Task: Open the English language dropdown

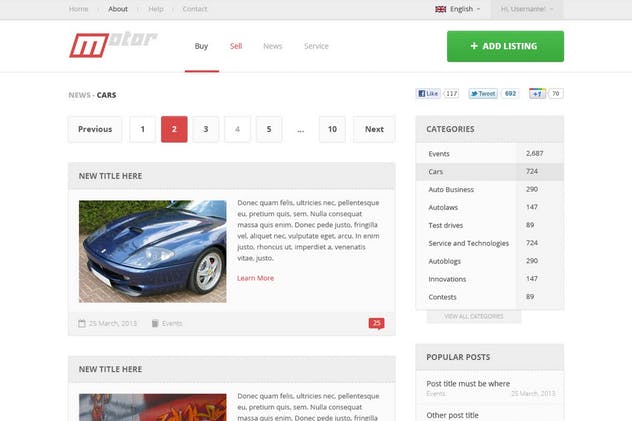Action: click(x=458, y=9)
